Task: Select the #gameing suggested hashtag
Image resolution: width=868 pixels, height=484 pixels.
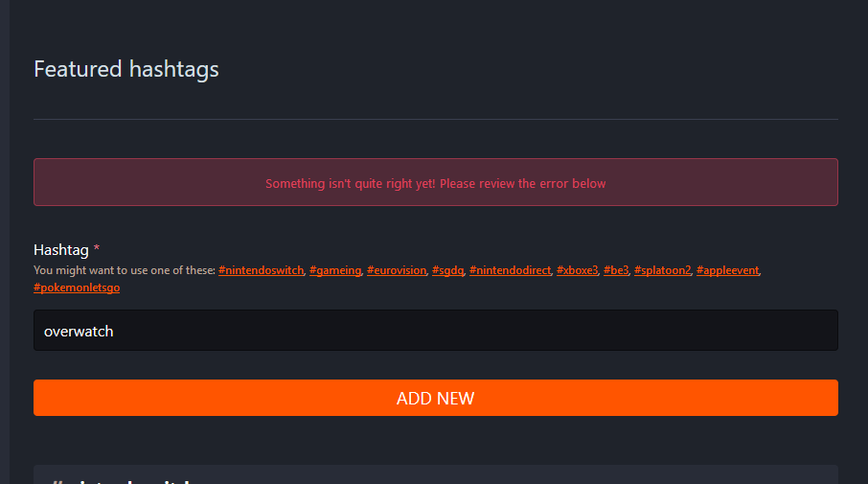Action: click(x=335, y=270)
